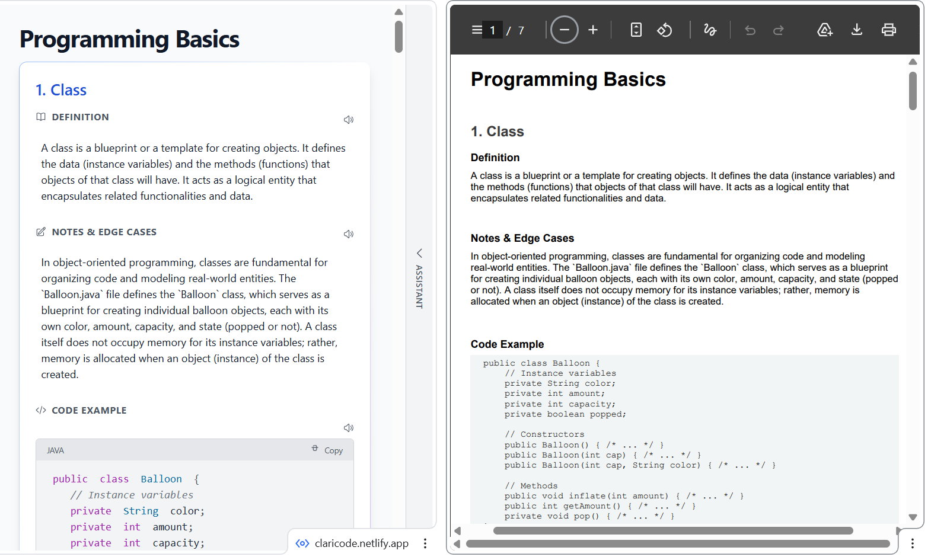Rotate the PDF document counterclockwise
The image size is (931, 560).
click(x=665, y=30)
